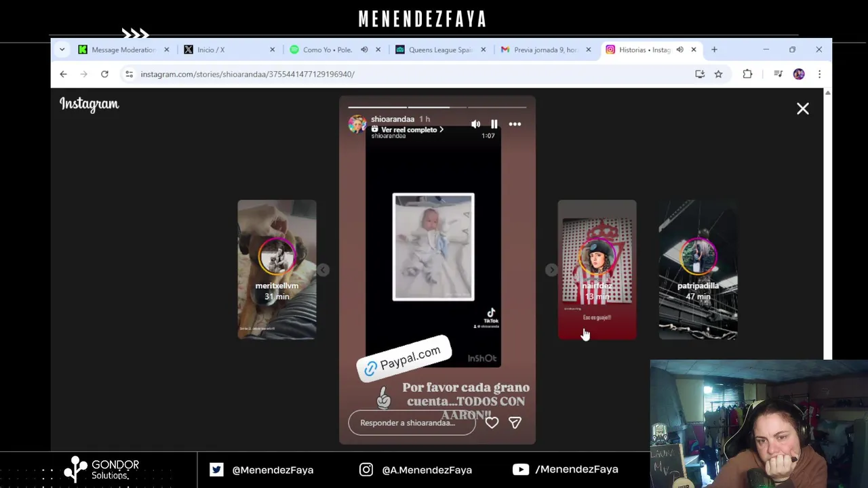Screen dimensions: 868x488
Task: Open story more options menu
Action: point(515,124)
